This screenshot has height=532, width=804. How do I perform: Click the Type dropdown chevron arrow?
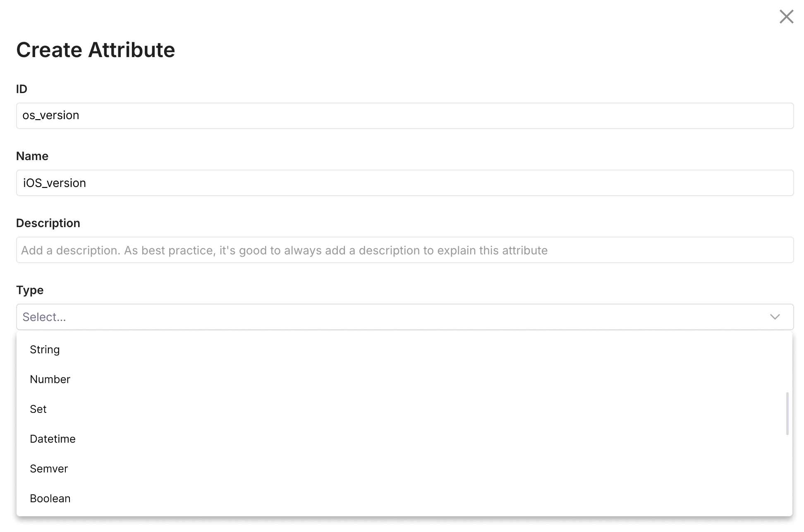775,317
